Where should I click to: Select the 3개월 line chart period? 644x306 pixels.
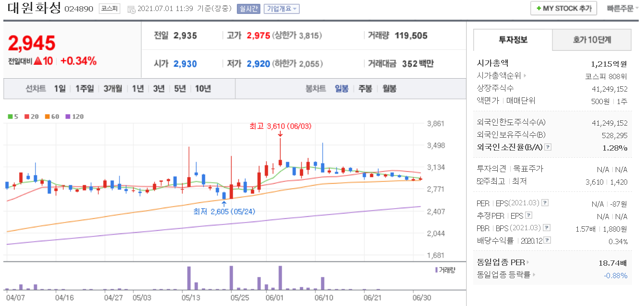tap(113, 89)
